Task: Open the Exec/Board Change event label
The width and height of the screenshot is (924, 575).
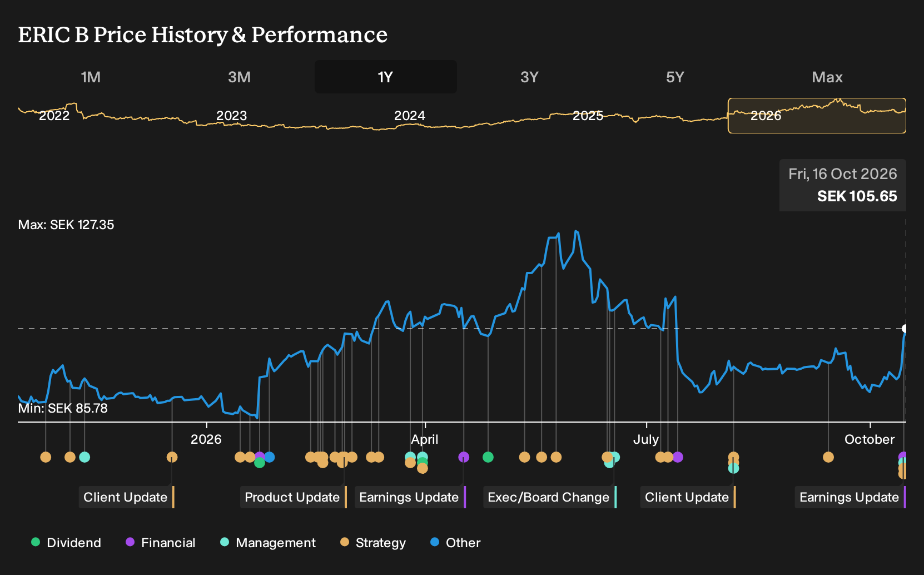Action: point(550,497)
